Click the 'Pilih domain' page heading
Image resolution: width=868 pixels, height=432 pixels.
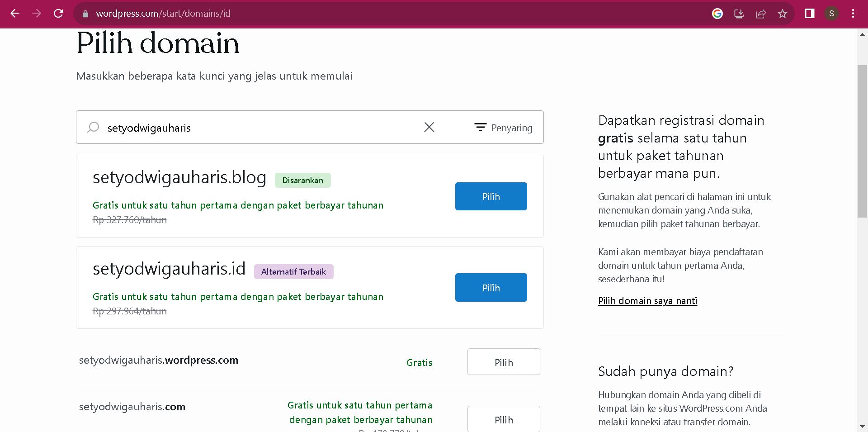tap(158, 43)
